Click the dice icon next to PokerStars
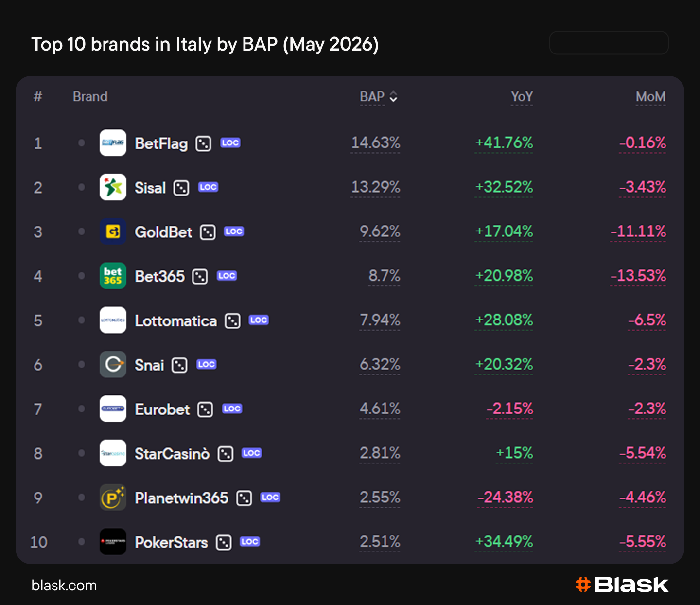 pos(224,542)
